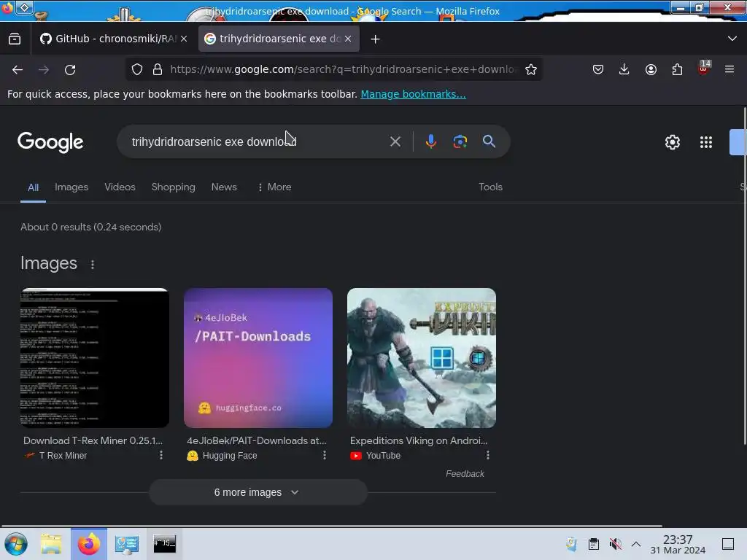
Task: Open the terminal taskbar button
Action: click(x=165, y=543)
